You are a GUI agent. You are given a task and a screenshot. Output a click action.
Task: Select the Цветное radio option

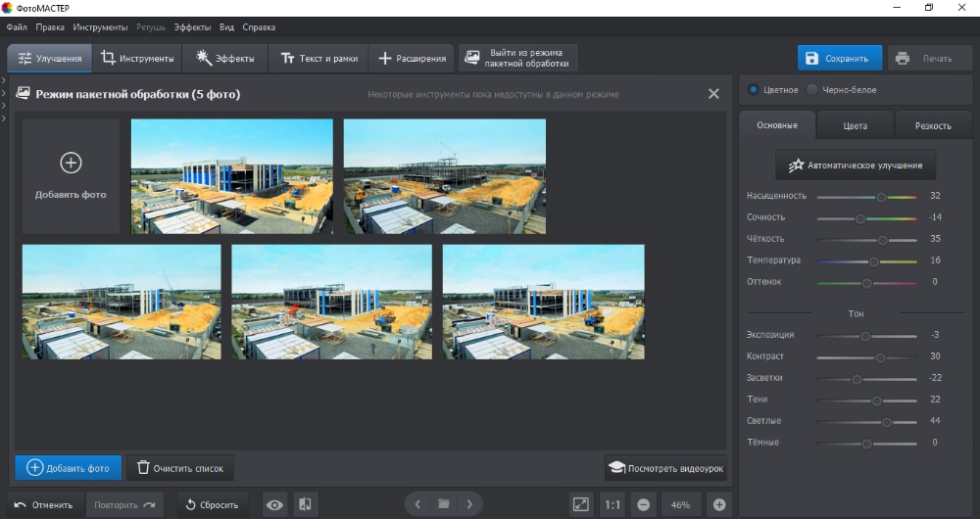pos(753,90)
